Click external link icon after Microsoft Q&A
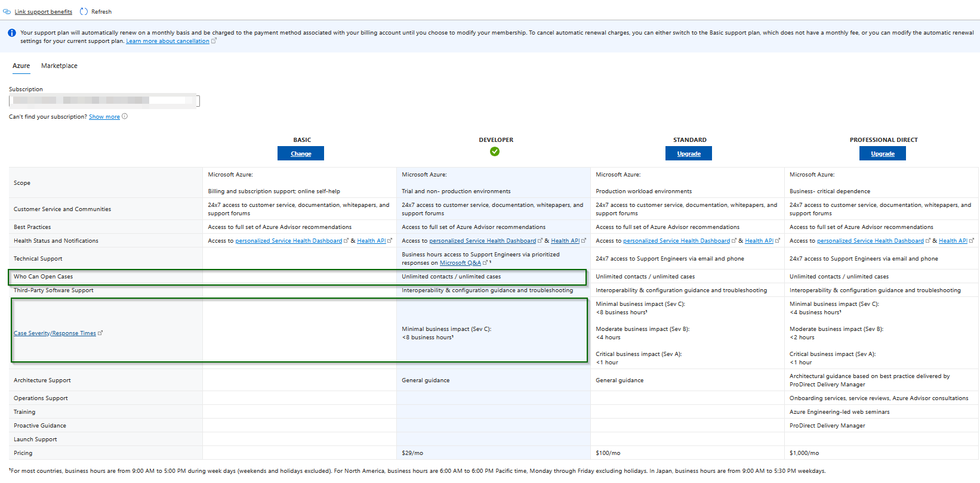 [x=485, y=262]
